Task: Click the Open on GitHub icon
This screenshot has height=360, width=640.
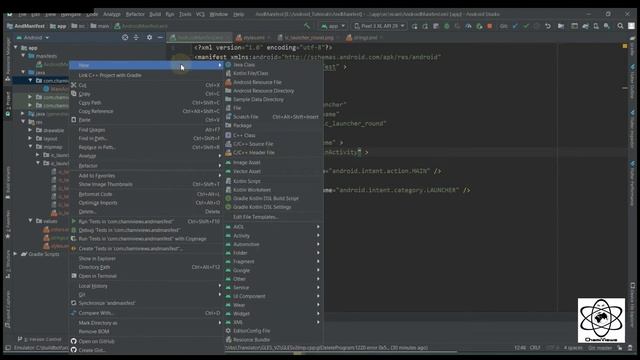Action: click(x=73, y=341)
